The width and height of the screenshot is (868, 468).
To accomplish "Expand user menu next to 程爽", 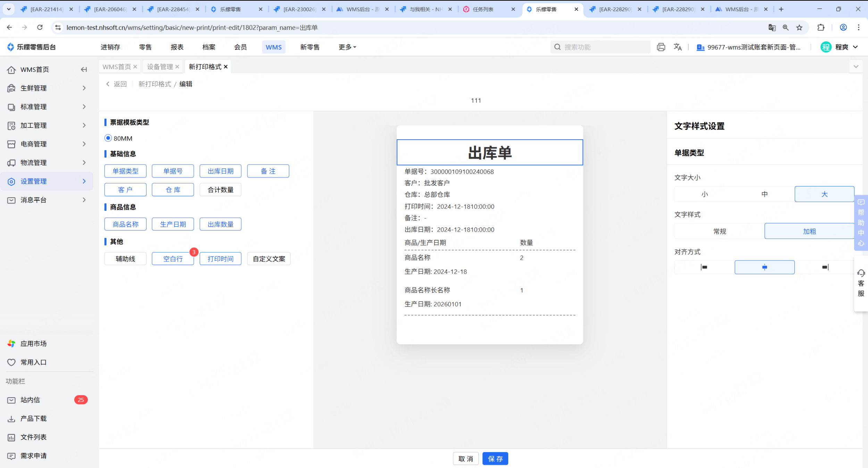I will (x=856, y=47).
